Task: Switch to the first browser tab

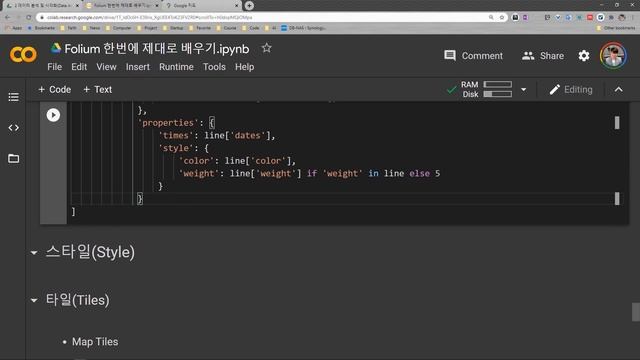Action: pos(42,5)
